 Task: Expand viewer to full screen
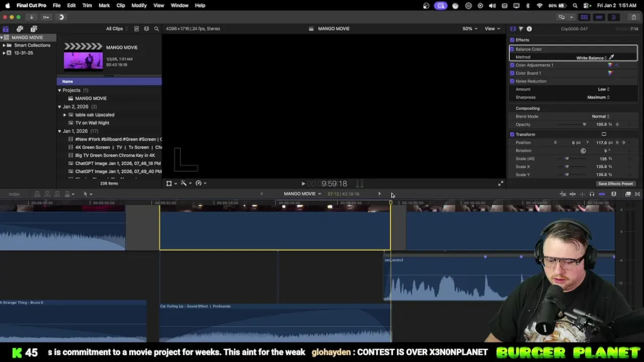[500, 184]
